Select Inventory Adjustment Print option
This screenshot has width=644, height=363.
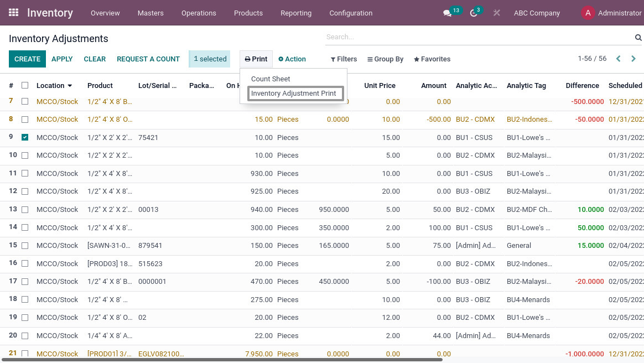point(295,94)
